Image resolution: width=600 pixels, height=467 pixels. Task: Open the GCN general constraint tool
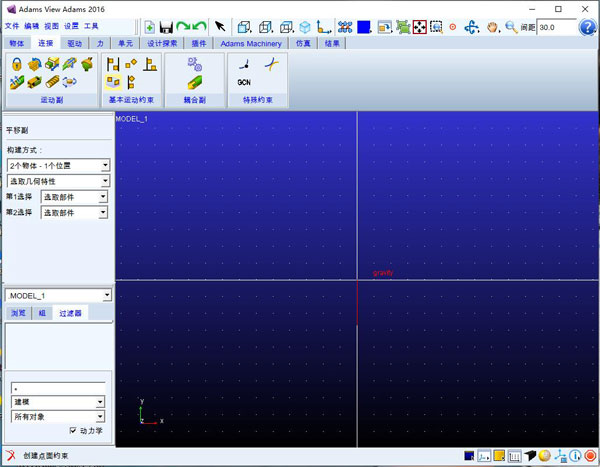click(x=244, y=82)
